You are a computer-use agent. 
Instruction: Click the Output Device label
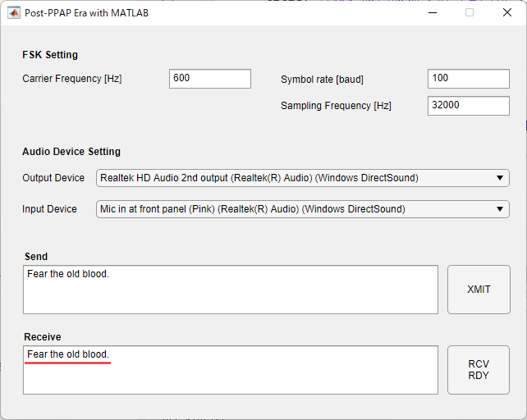pyautogui.click(x=53, y=178)
